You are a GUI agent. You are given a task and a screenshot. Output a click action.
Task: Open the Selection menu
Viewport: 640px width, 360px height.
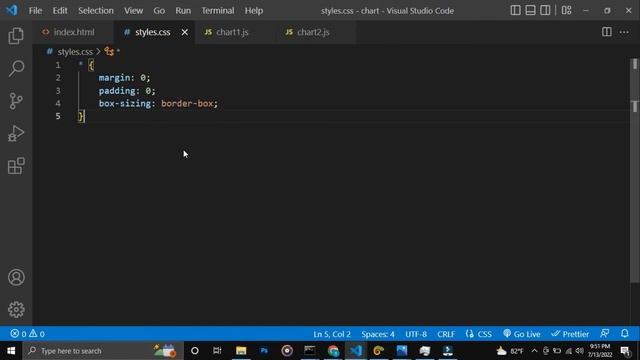[x=96, y=11]
